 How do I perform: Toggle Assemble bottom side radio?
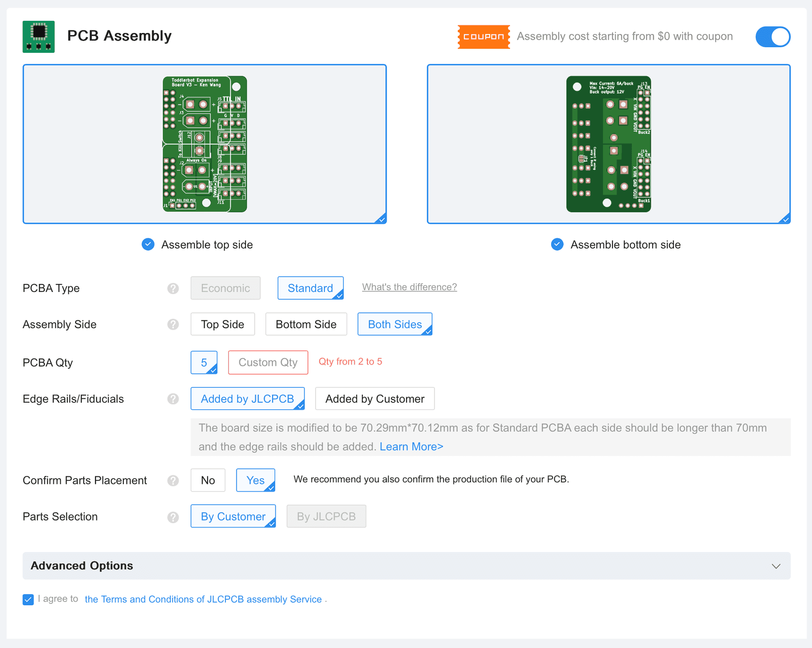pyautogui.click(x=557, y=244)
